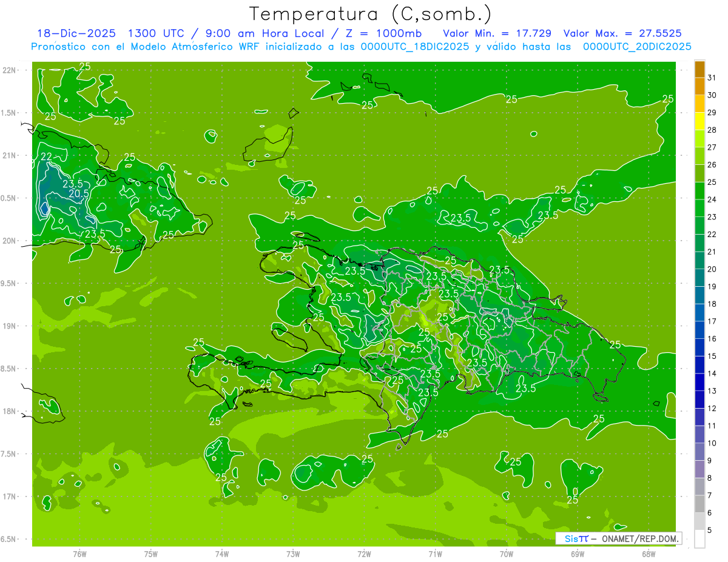The image size is (728, 562).
Task: Pick the white swatch below 5 on scale
Action: coord(699,539)
